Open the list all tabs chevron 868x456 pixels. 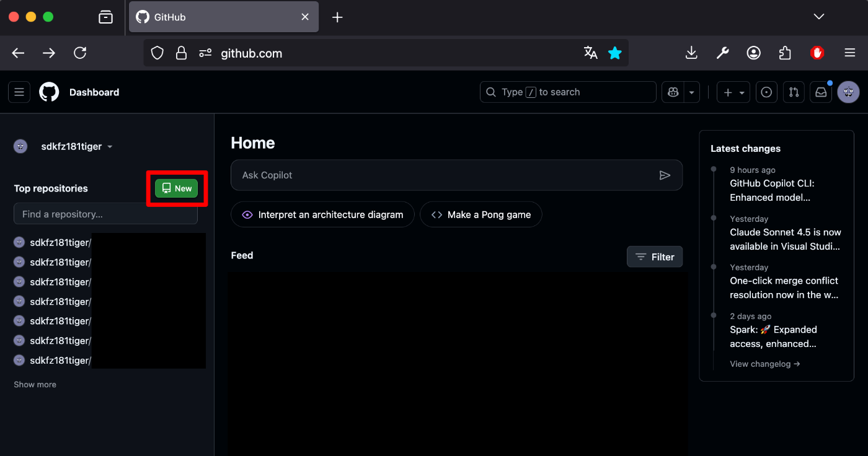pyautogui.click(x=819, y=17)
